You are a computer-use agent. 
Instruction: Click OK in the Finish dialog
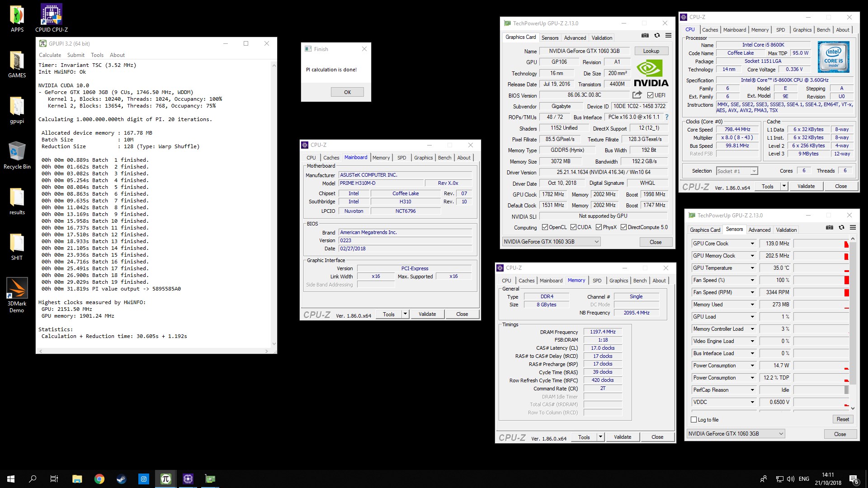347,92
